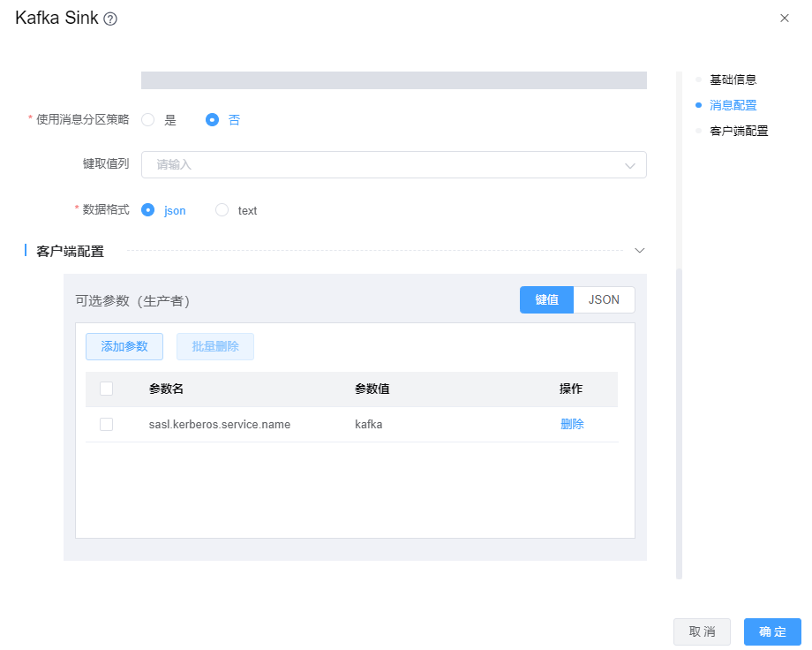The height and width of the screenshot is (650, 812).
Task: Click the 取消 button
Action: (x=702, y=631)
